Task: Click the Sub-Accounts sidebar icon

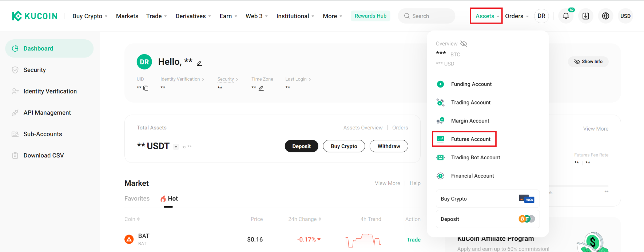Action: (15, 134)
